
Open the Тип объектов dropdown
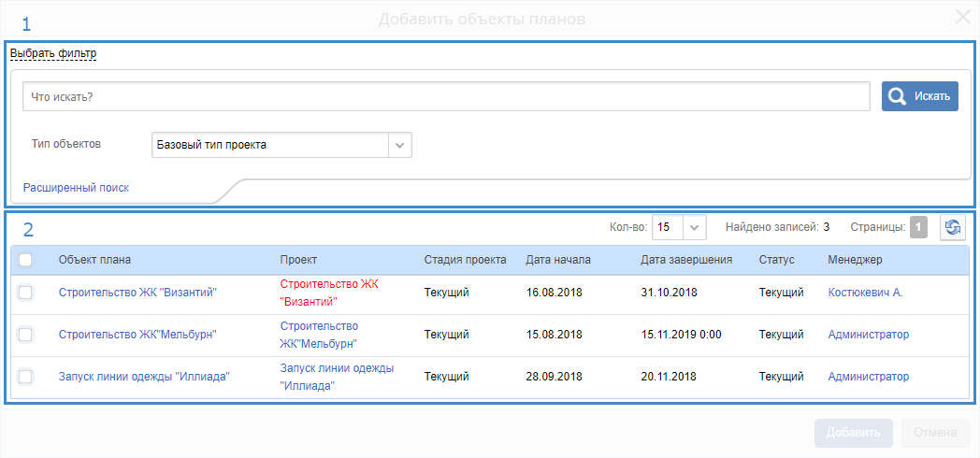point(399,145)
